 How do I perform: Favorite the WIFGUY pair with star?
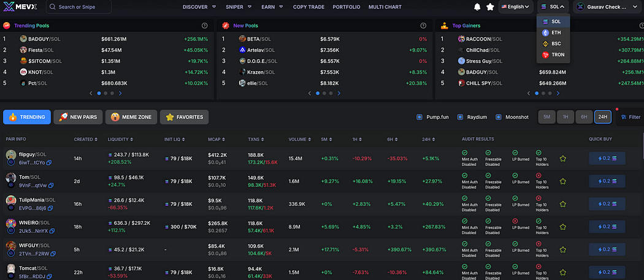(x=562, y=249)
